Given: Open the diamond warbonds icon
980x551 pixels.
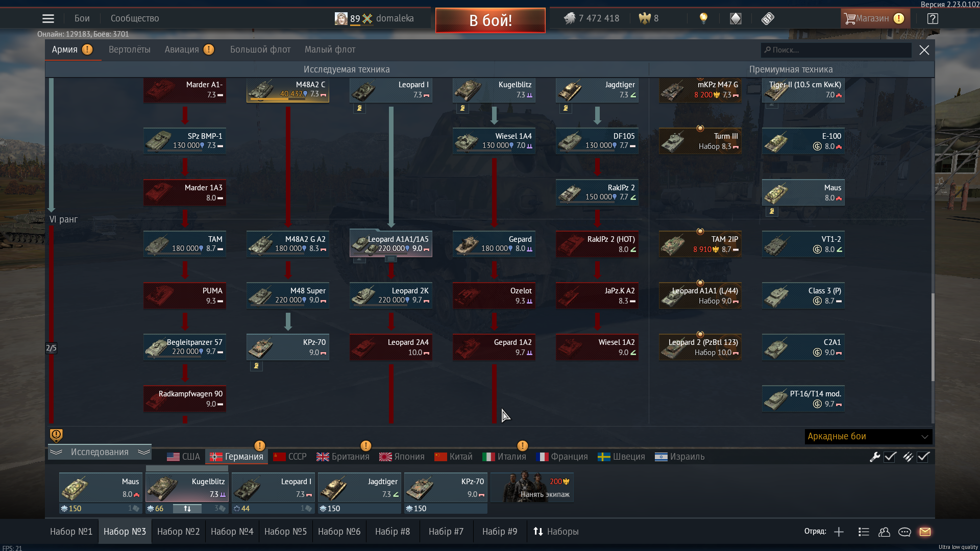Looking at the screenshot, I should [x=736, y=18].
